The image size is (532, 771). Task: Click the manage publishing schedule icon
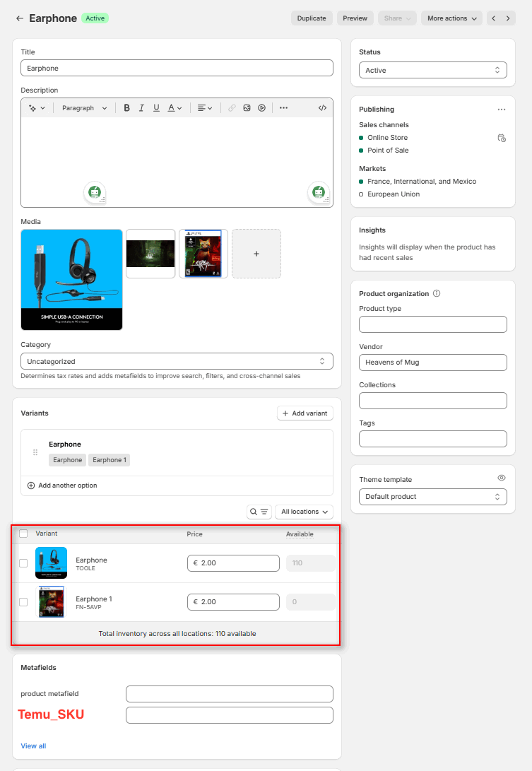click(x=502, y=138)
